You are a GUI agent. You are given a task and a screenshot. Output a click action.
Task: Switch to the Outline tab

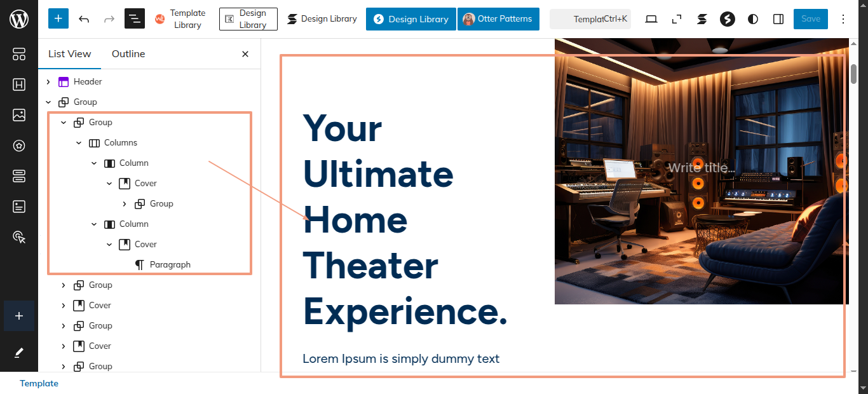(x=128, y=54)
